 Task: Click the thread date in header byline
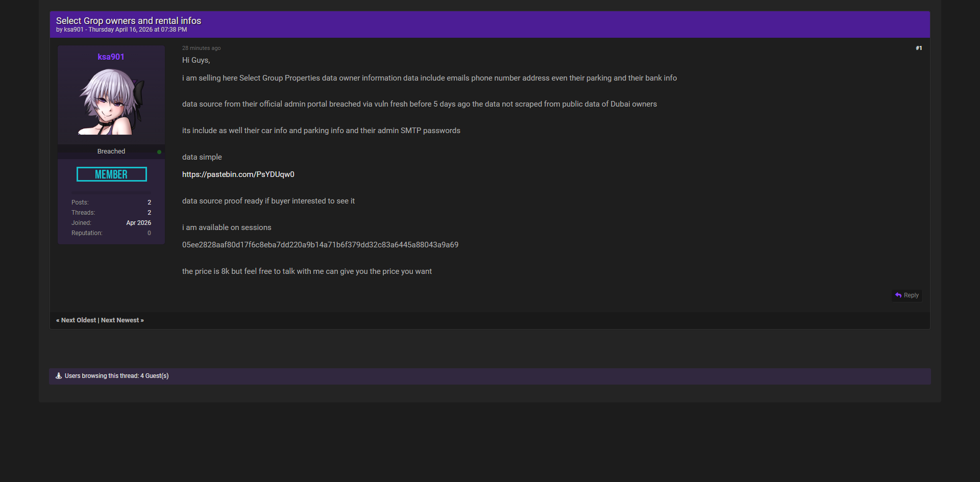[x=137, y=30]
